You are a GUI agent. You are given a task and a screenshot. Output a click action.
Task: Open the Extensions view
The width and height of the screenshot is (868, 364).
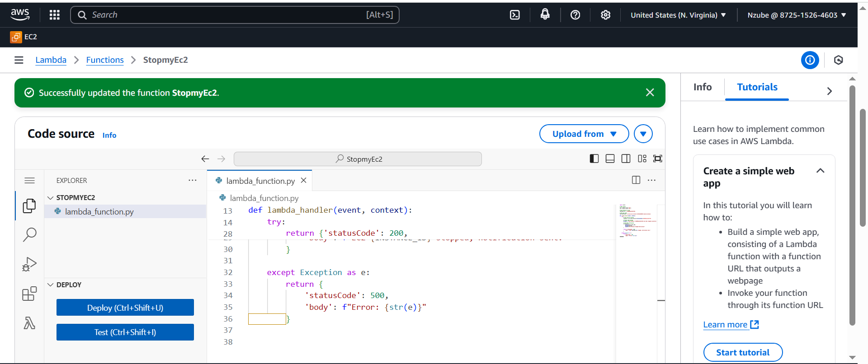click(x=29, y=294)
